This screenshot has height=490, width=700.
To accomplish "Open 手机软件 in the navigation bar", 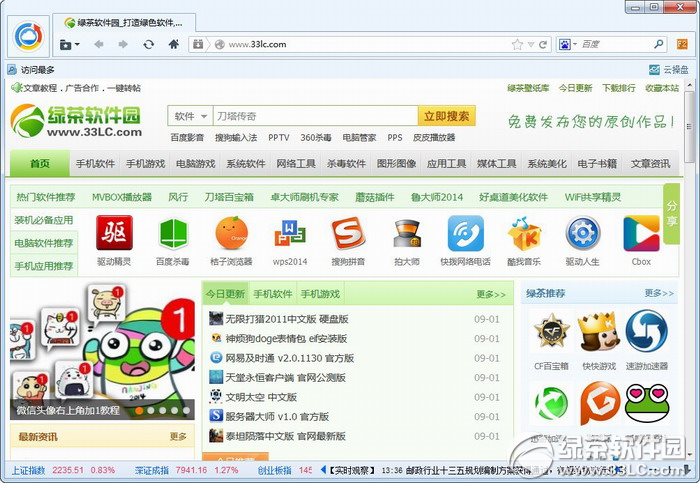I will click(x=95, y=164).
